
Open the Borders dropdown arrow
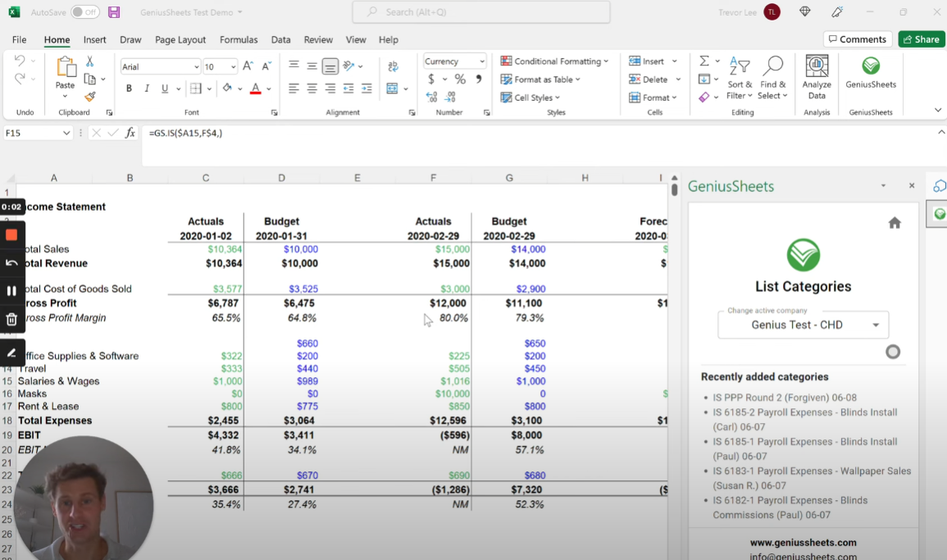209,89
